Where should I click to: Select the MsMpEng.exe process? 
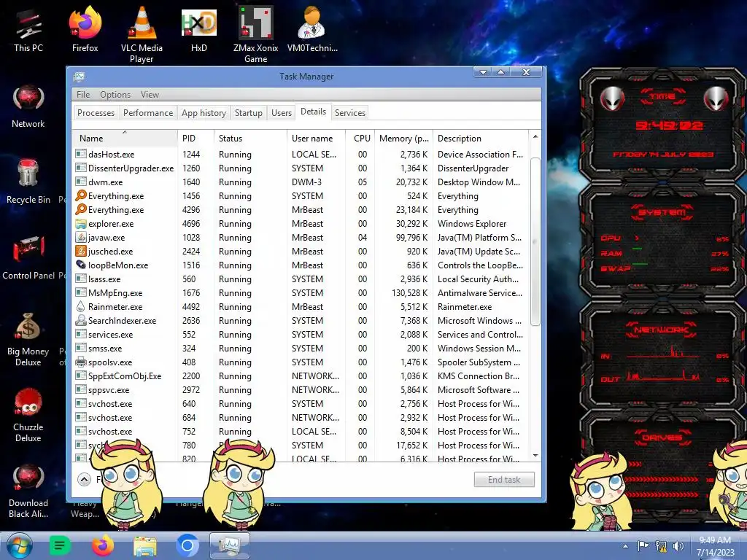300,293
